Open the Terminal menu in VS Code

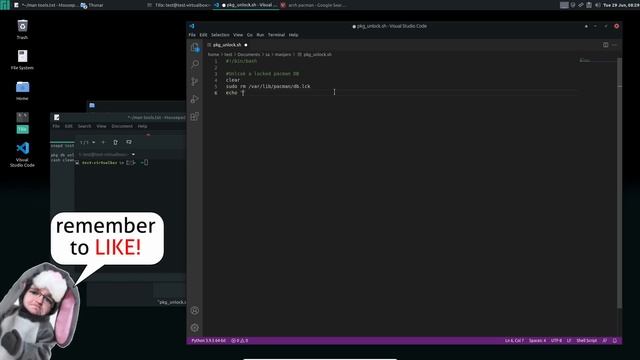tap(276, 35)
